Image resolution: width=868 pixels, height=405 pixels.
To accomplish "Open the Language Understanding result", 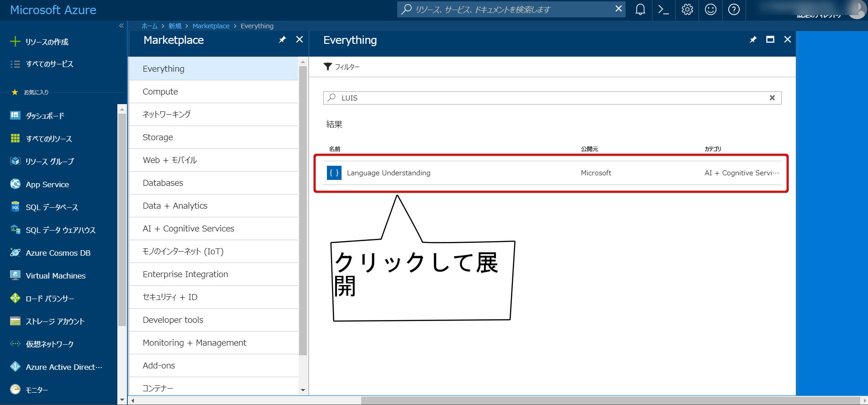I will pos(552,173).
